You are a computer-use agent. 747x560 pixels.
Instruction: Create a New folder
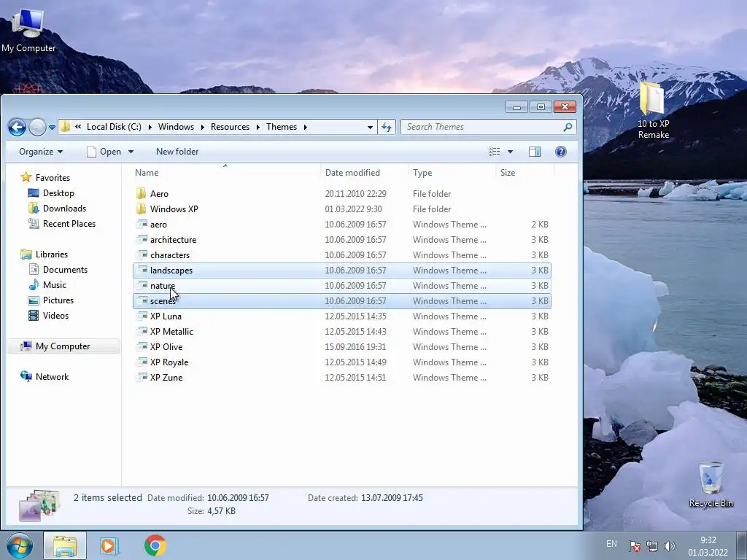click(177, 152)
